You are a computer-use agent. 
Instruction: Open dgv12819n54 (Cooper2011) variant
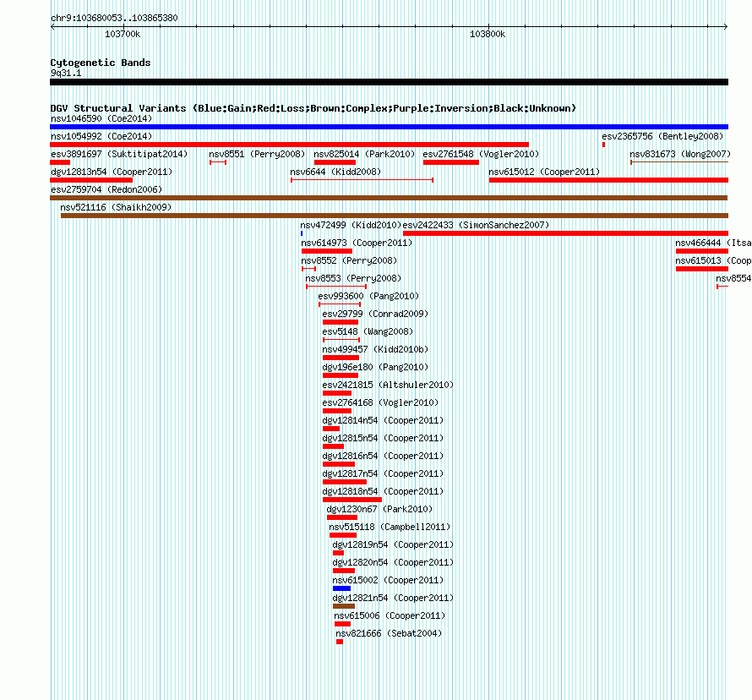click(393, 544)
